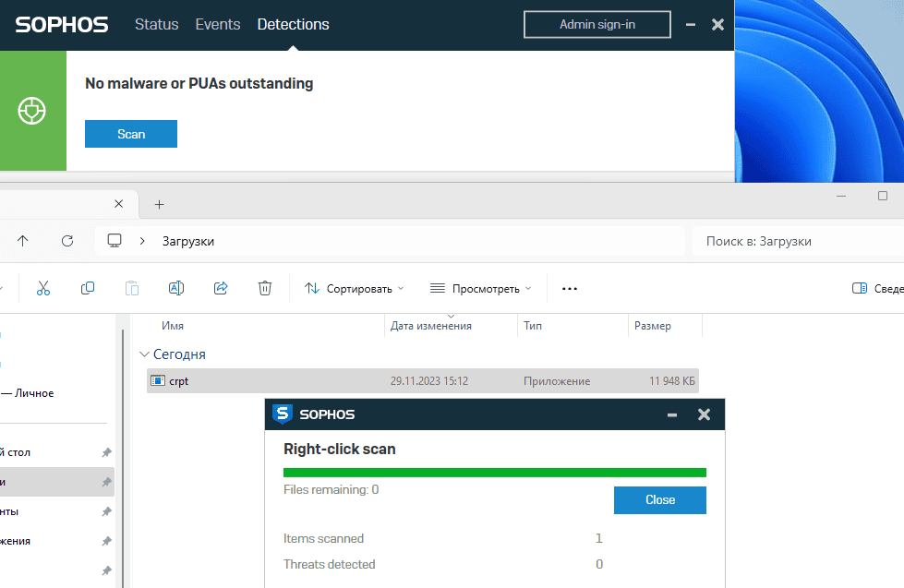904x588 pixels.
Task: Click the date 29.11.2023 15:12 cell
Action: click(429, 381)
